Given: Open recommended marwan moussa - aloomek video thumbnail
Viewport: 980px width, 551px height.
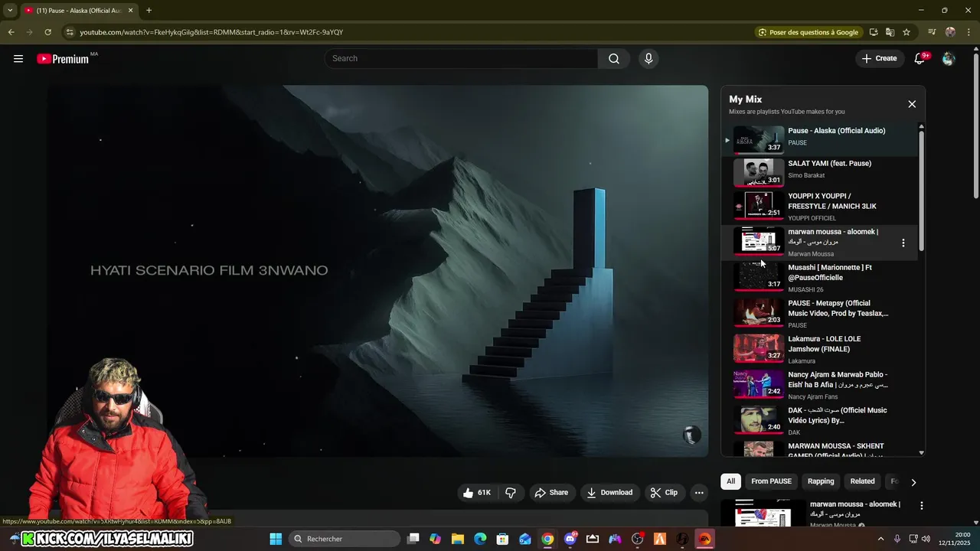Looking at the screenshot, I should (x=763, y=513).
